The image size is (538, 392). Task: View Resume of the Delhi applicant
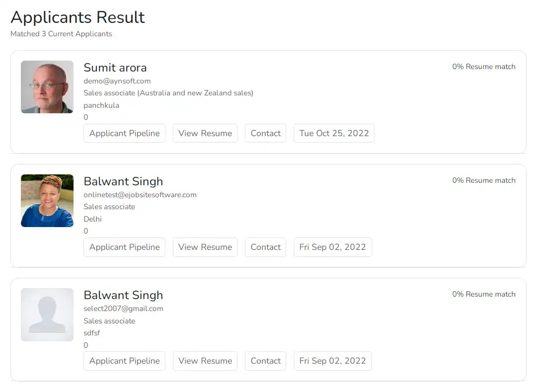[205, 247]
